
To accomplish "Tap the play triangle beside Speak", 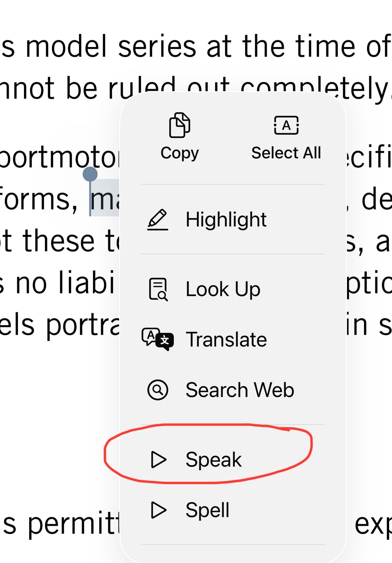I will click(158, 459).
